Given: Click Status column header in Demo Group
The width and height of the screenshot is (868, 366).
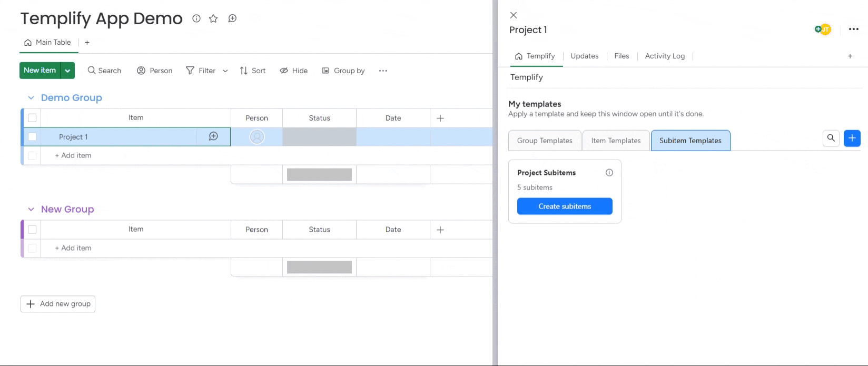Looking at the screenshot, I should tap(320, 118).
